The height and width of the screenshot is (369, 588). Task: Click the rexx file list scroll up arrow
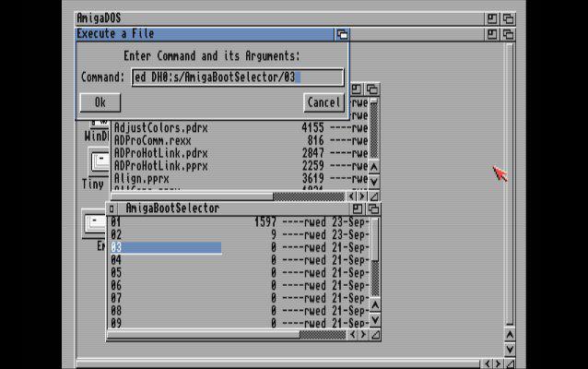click(374, 167)
